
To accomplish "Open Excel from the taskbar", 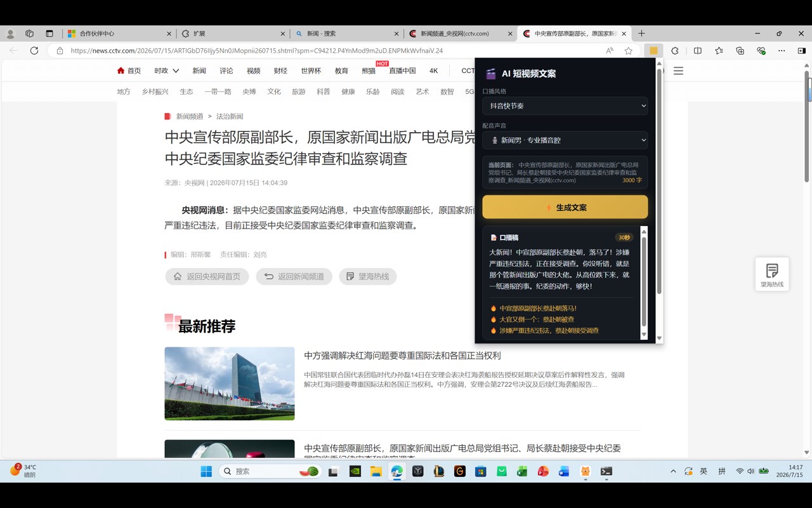I will [x=522, y=471].
